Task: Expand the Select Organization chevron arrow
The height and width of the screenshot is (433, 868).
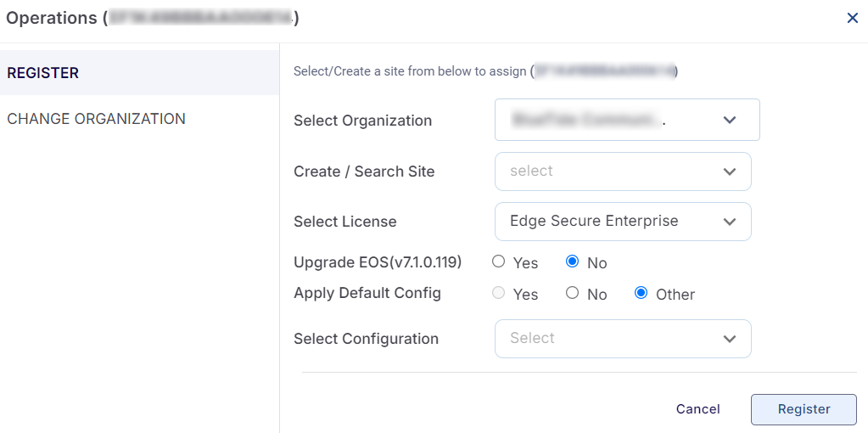Action: click(x=730, y=121)
